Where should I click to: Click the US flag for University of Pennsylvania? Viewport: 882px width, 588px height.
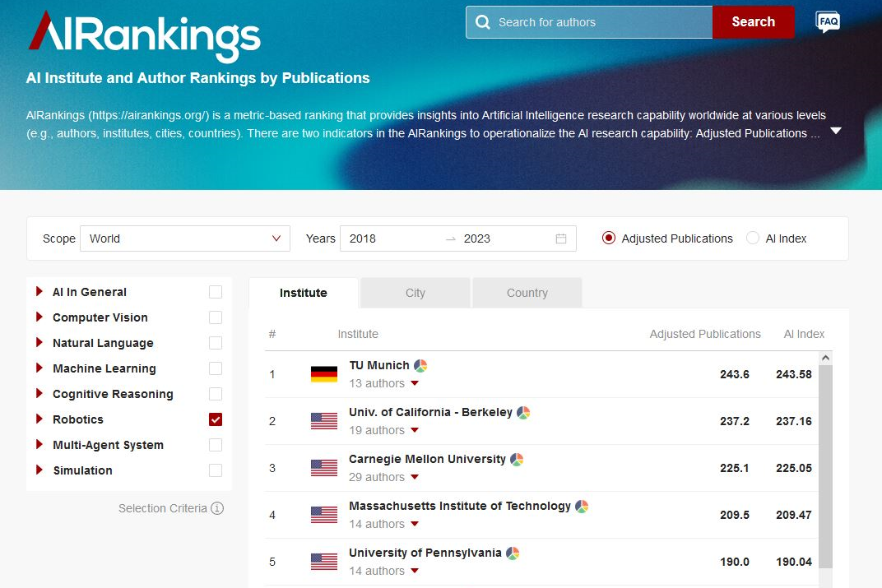pos(324,562)
